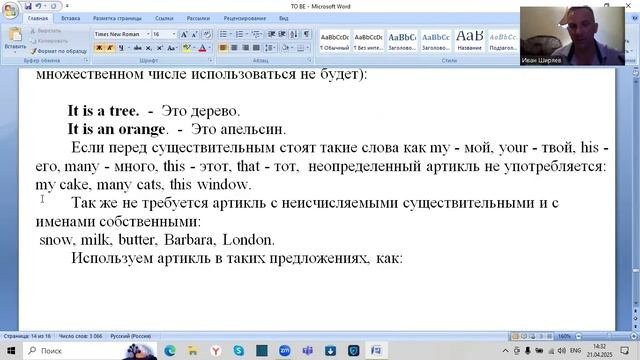This screenshot has height=360, width=640.
Task: Click Format Painter (Формат по образцу)
Action: click(x=59, y=51)
